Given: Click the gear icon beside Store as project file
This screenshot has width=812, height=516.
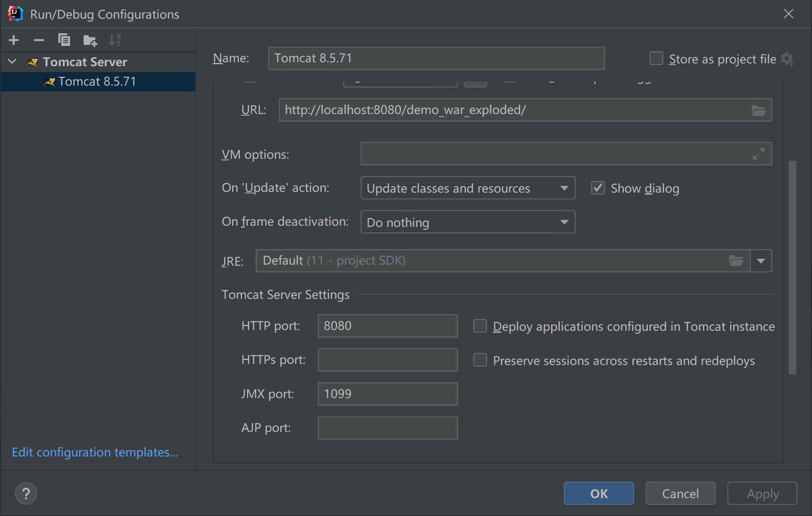Looking at the screenshot, I should coord(787,59).
